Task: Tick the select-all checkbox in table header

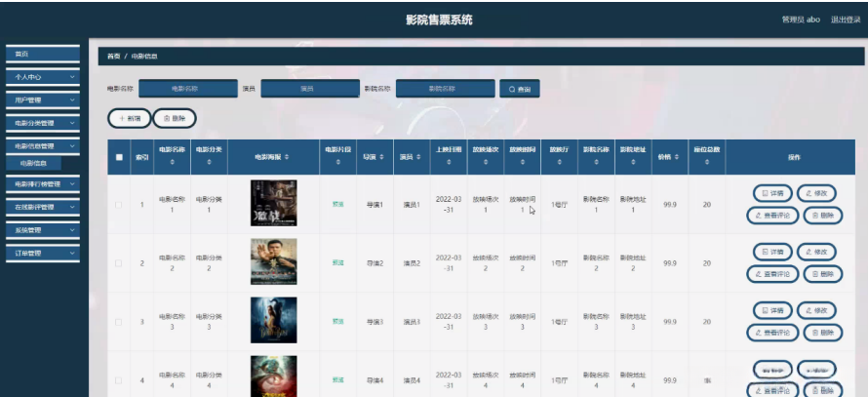Action: click(119, 157)
